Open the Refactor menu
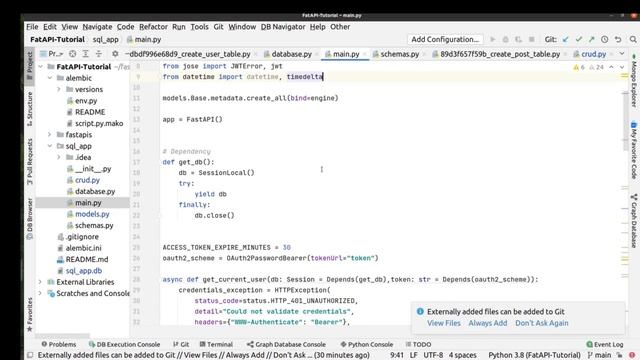The width and height of the screenshot is (640, 360). [x=153, y=27]
